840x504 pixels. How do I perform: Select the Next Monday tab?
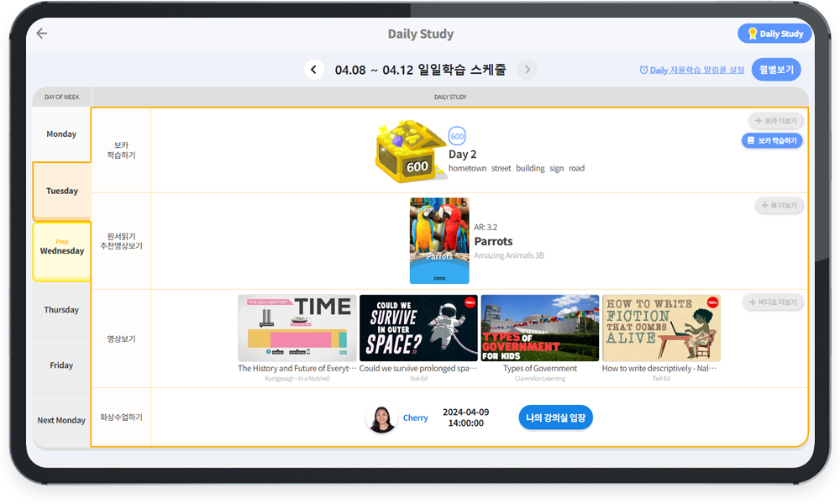[61, 421]
